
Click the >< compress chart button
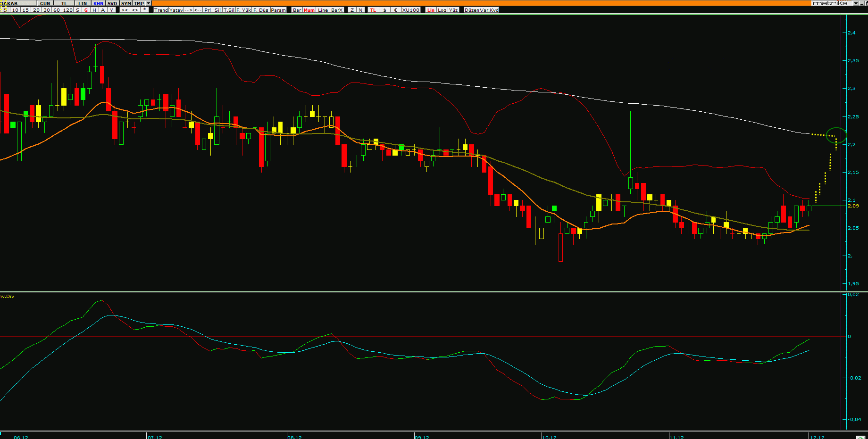[125, 10]
